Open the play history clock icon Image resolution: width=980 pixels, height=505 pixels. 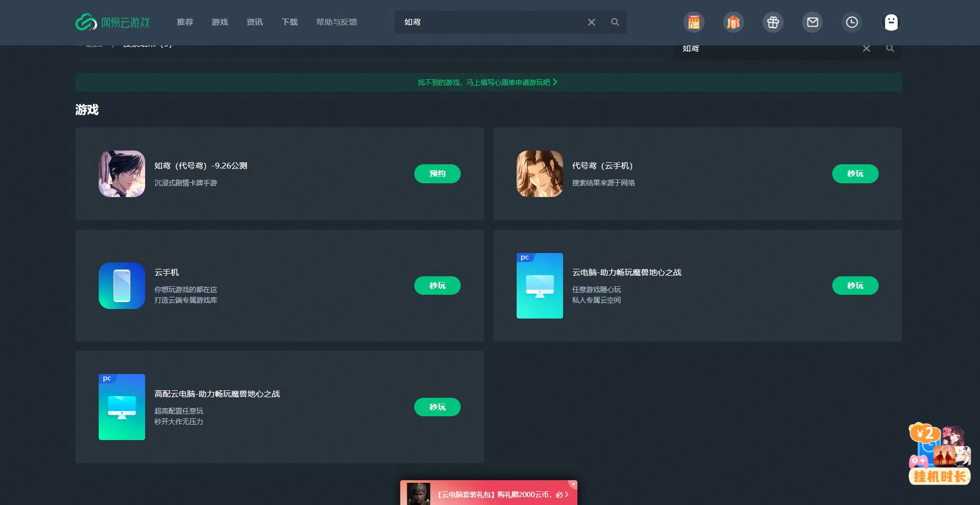point(852,22)
